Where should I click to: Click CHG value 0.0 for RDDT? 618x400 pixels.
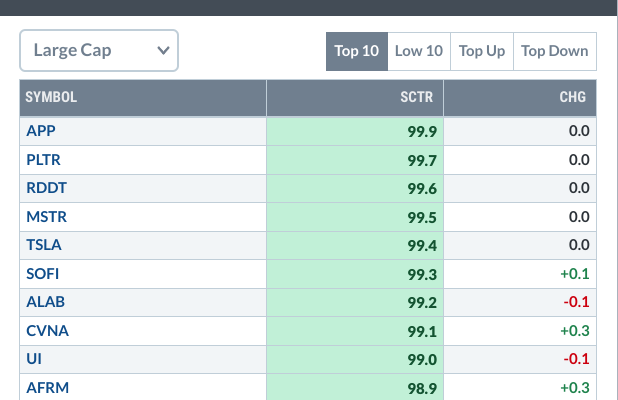point(579,188)
